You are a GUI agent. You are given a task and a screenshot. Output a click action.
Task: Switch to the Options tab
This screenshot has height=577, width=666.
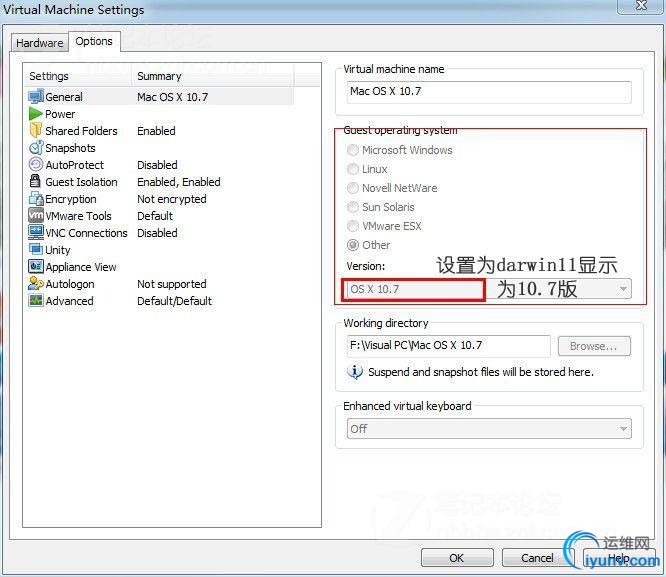pos(94,42)
